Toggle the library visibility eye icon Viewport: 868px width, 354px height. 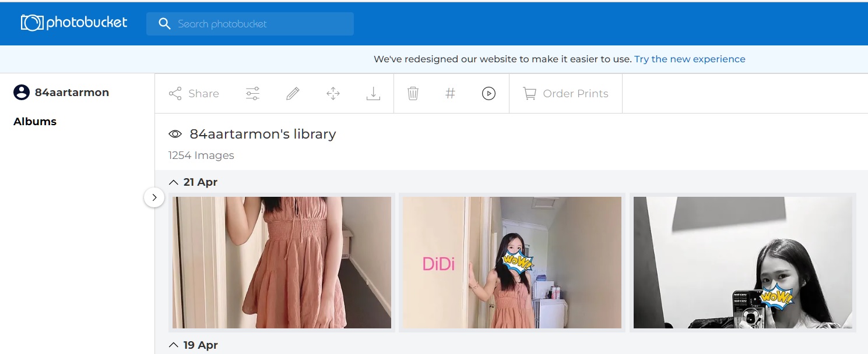coord(175,134)
